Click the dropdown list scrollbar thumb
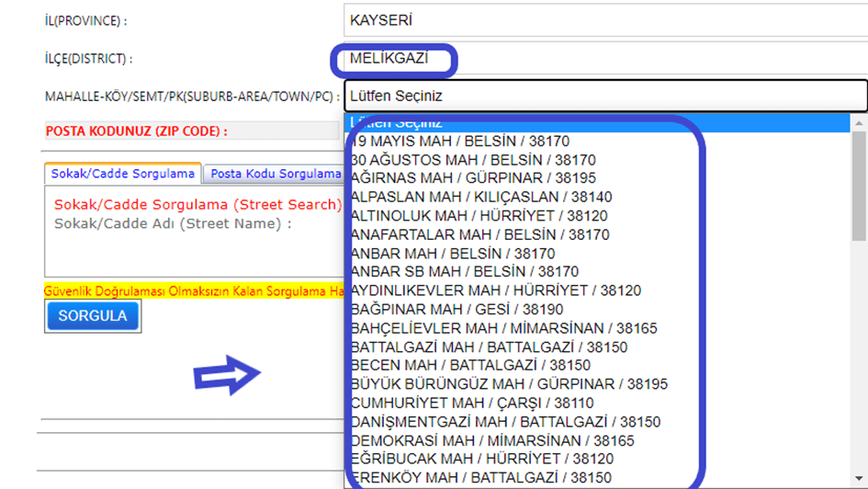Viewport: 868px width, 489px height. click(x=859, y=184)
